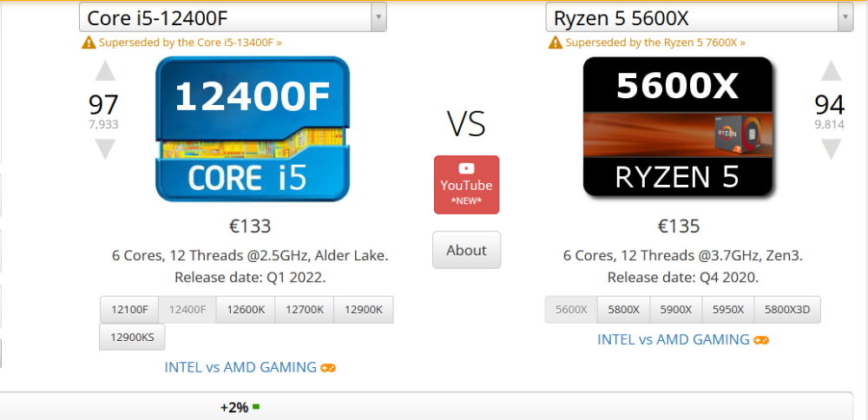Expand the Core i5-12400F CPU dropdown
Screen dimensions: 868x420
[378, 16]
